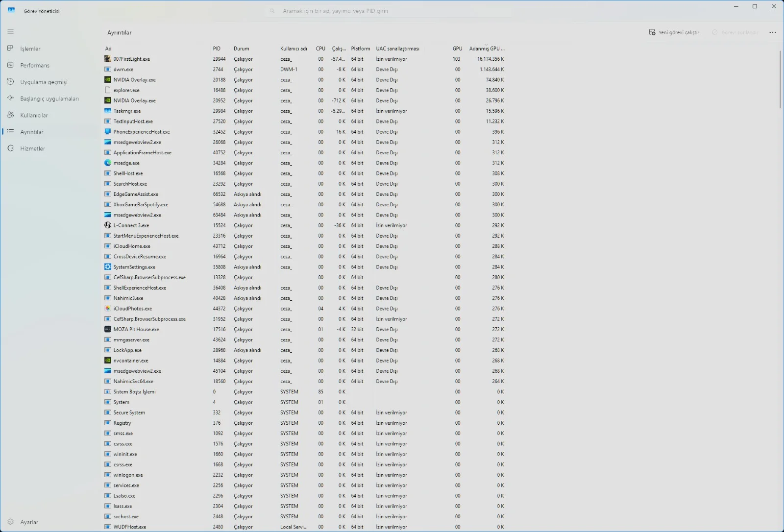Click the Kullanıcılar sidebar icon
784x532 pixels.
(x=10, y=115)
